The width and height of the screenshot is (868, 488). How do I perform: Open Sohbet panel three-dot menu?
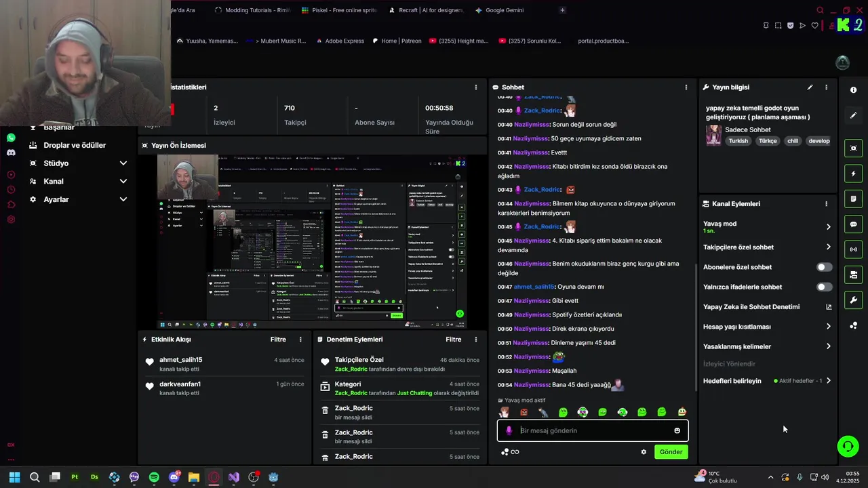click(x=686, y=87)
